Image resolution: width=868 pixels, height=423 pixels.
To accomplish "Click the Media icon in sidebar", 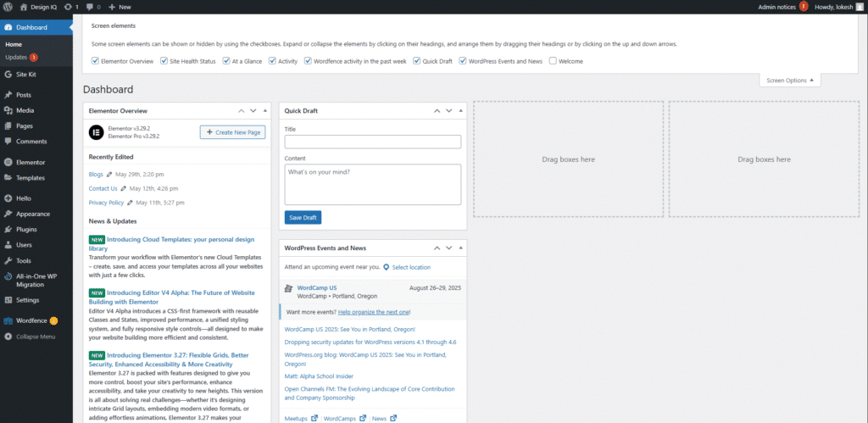I will click(8, 110).
